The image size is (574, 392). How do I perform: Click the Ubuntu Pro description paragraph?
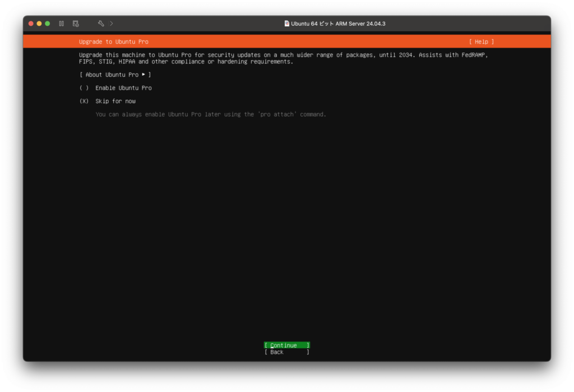click(280, 58)
